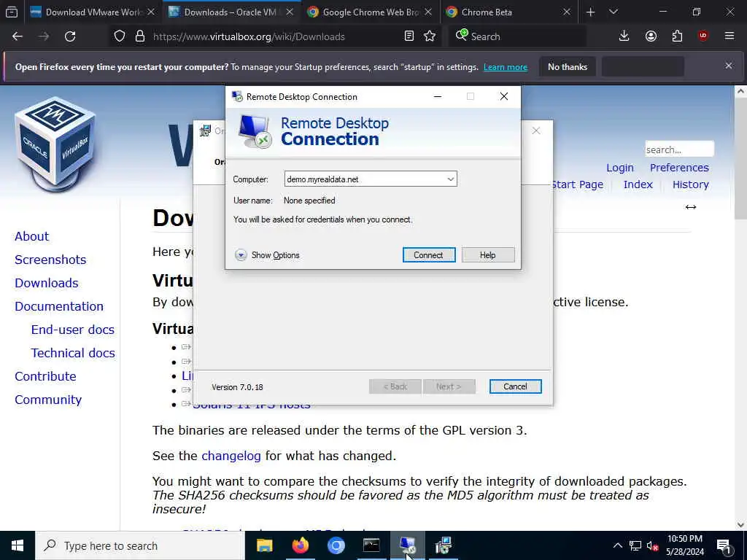
Task: Open the Learn more link
Action: click(x=506, y=67)
